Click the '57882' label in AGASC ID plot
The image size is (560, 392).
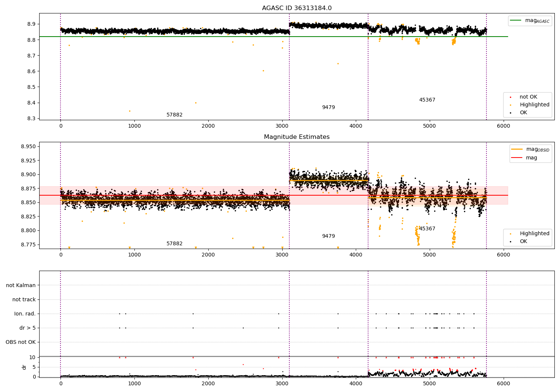tap(174, 115)
